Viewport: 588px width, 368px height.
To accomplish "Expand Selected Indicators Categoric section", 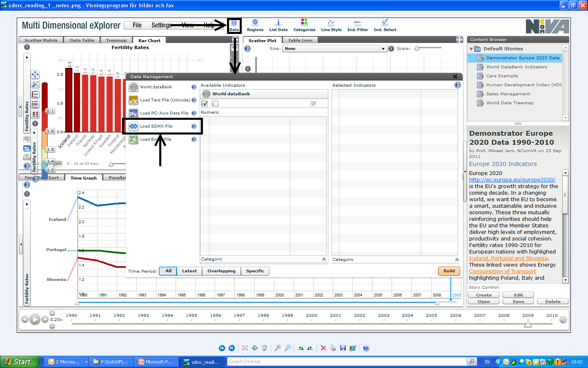I will point(457,260).
